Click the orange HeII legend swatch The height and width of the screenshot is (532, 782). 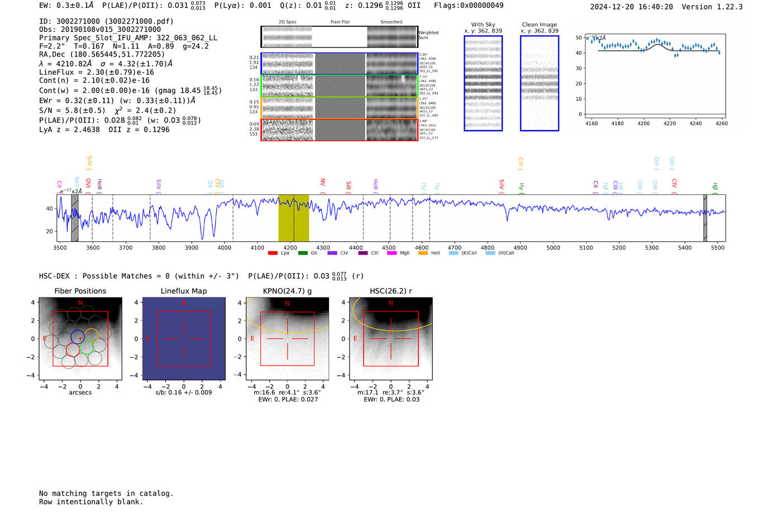click(x=423, y=253)
